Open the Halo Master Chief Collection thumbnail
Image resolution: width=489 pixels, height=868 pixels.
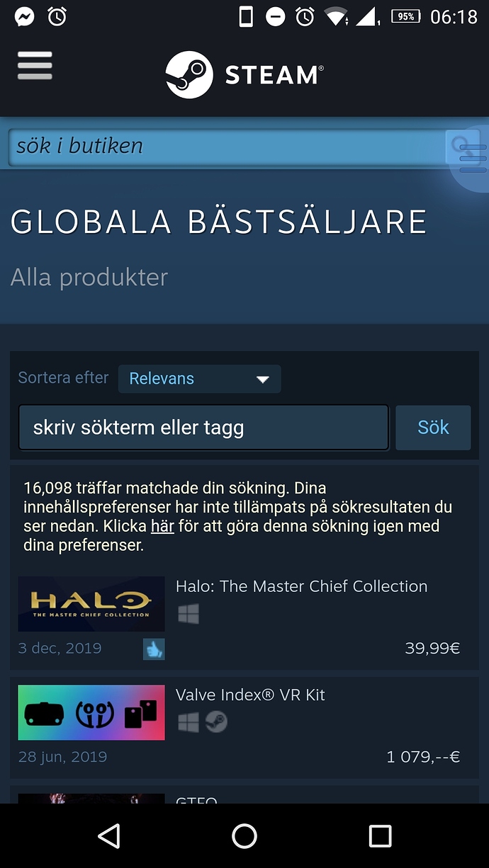[91, 604]
